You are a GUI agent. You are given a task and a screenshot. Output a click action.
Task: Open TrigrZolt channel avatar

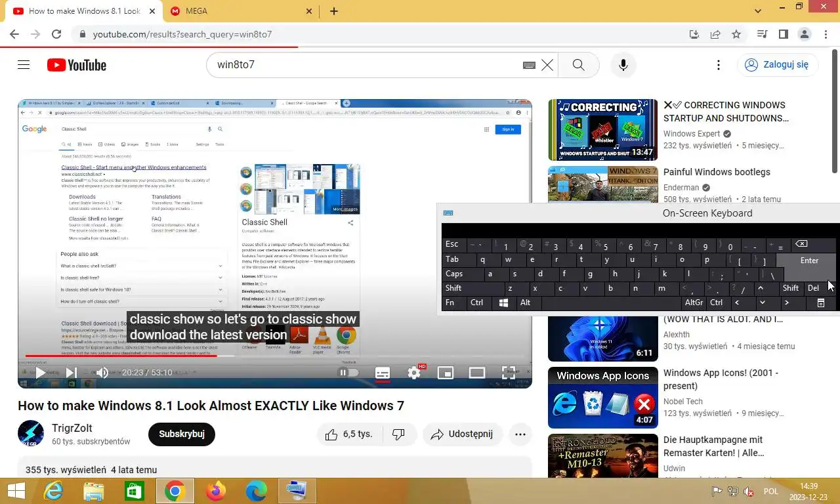point(31,434)
